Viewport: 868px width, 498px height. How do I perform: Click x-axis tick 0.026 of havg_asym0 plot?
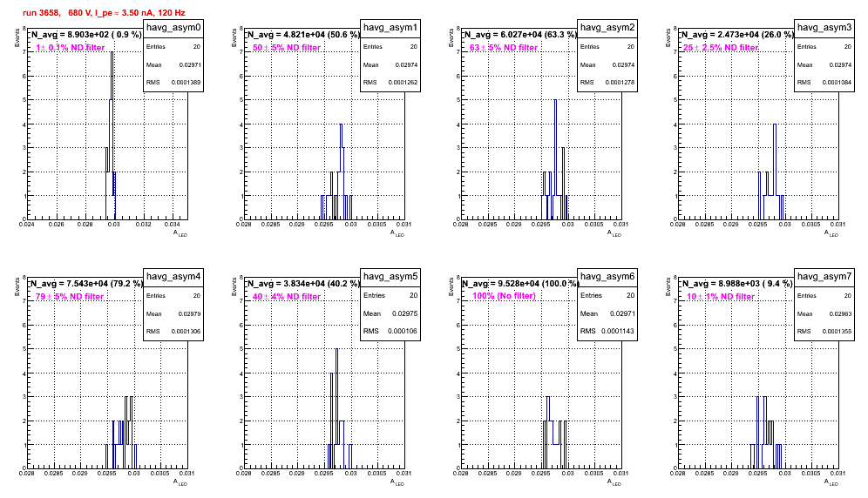pyautogui.click(x=56, y=225)
